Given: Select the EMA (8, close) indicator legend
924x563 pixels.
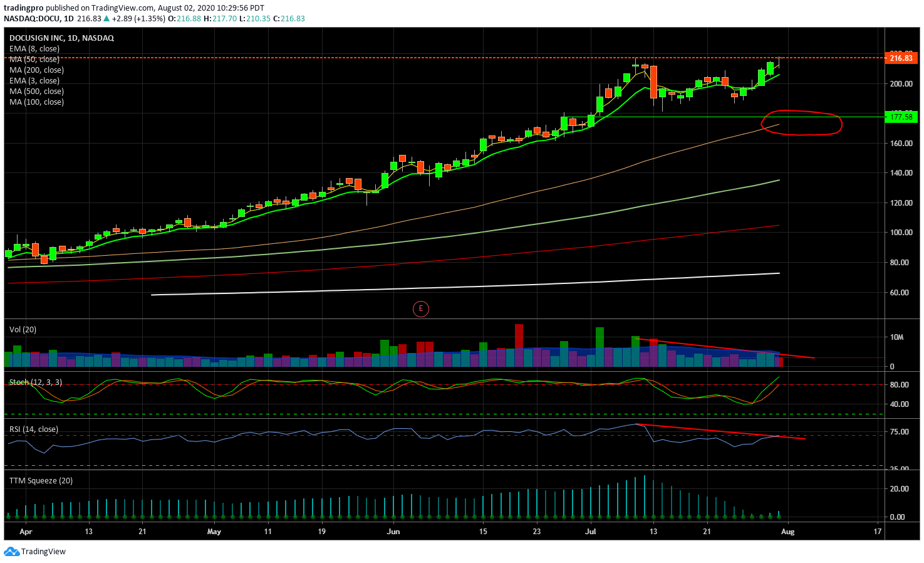Looking at the screenshot, I should click(x=34, y=48).
